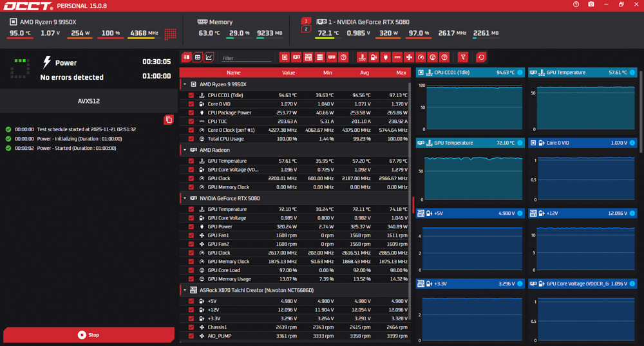Stop the running power test
This screenshot has width=644, height=346.
point(89,335)
